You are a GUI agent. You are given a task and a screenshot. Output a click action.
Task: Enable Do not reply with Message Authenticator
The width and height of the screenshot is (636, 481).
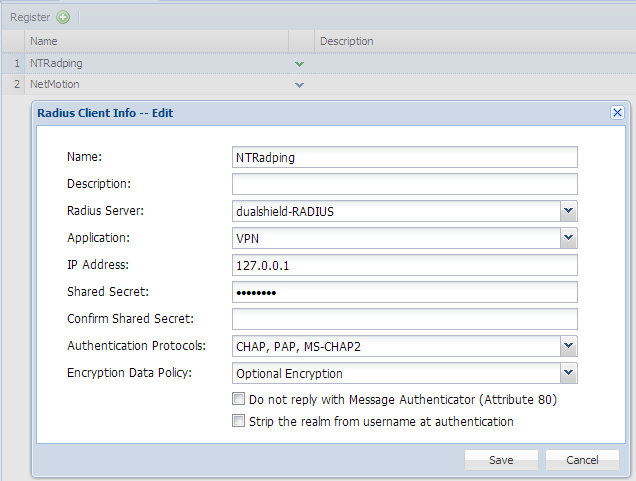point(239,399)
